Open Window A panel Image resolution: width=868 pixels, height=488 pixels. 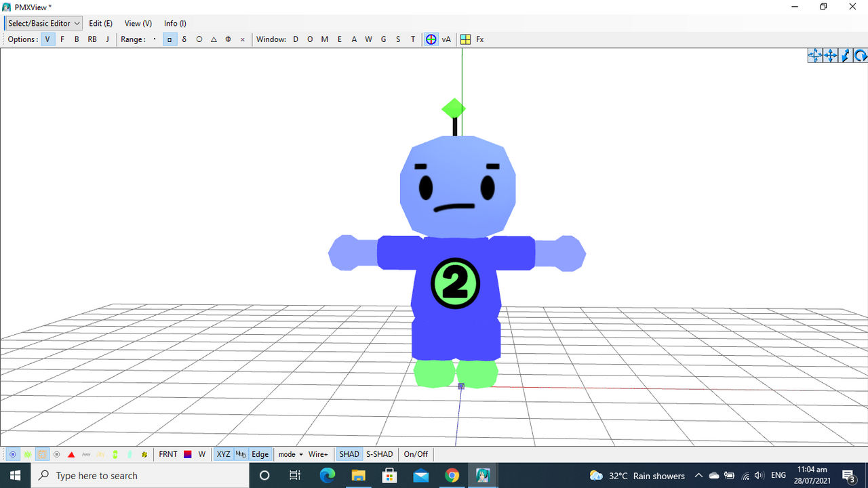coord(354,39)
